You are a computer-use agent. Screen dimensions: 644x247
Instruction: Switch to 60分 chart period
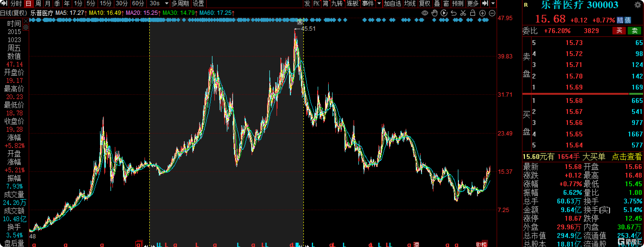click(x=138, y=4)
